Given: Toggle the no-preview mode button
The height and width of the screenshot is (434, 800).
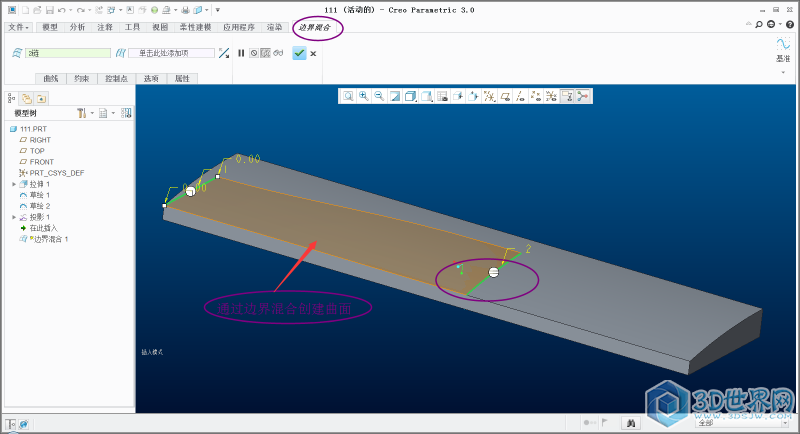Looking at the screenshot, I should click(253, 53).
